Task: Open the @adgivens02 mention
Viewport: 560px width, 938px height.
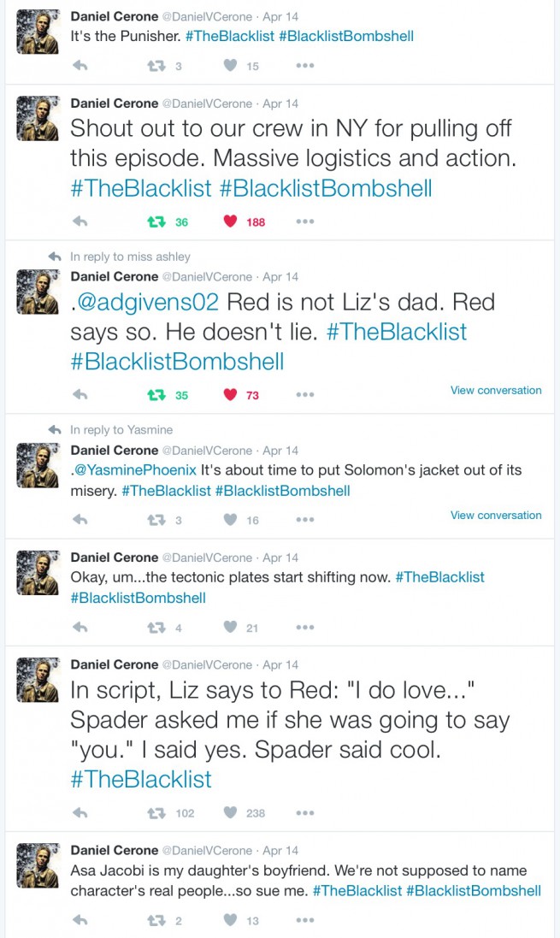Action: pyautogui.click(x=147, y=303)
